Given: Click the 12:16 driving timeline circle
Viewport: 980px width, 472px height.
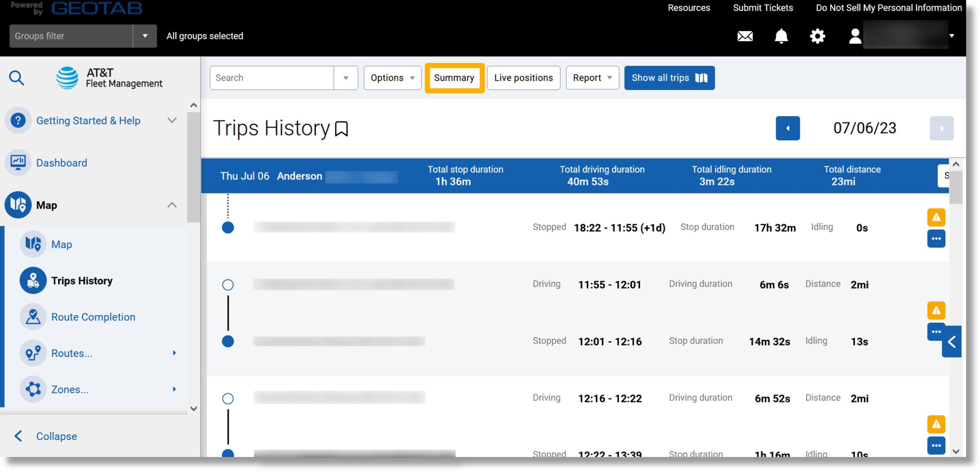Looking at the screenshot, I should tap(228, 398).
